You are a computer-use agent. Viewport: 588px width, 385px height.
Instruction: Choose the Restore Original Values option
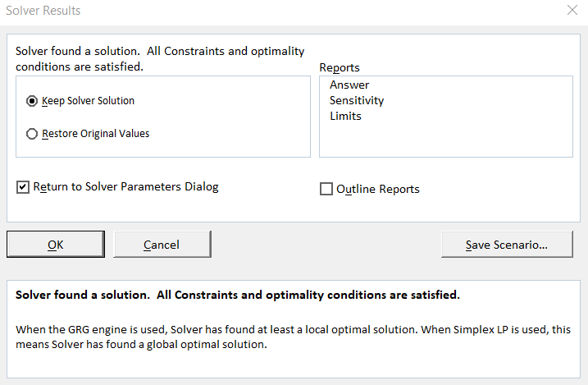[x=33, y=134]
